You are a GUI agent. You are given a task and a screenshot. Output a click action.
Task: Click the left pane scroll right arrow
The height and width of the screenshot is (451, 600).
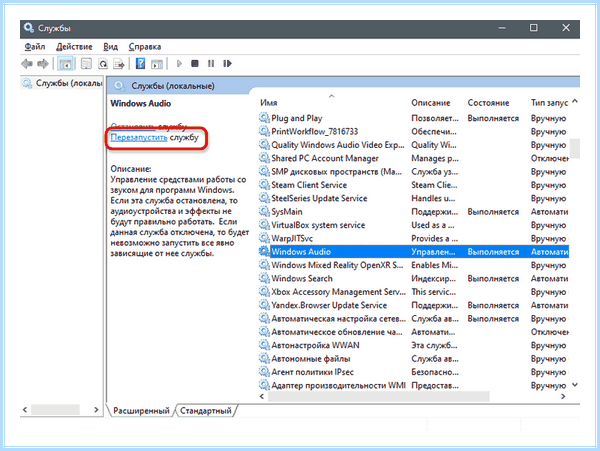(x=96, y=410)
